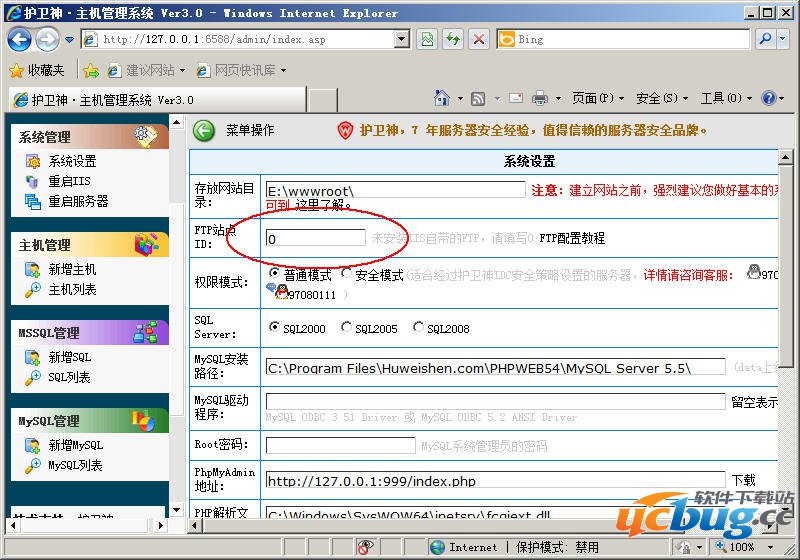Click the 下载 link beside PhpMyAdmin
The image size is (800, 560).
[743, 480]
